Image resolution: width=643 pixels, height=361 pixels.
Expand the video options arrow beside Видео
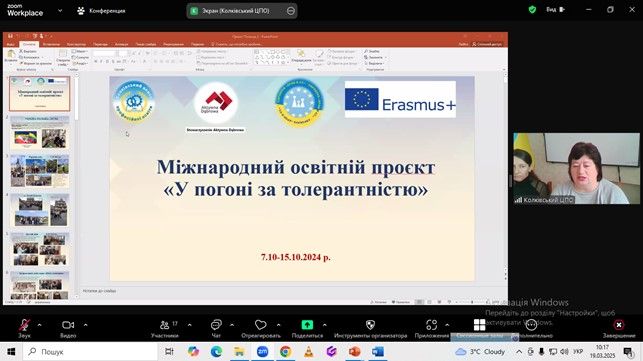86,325
